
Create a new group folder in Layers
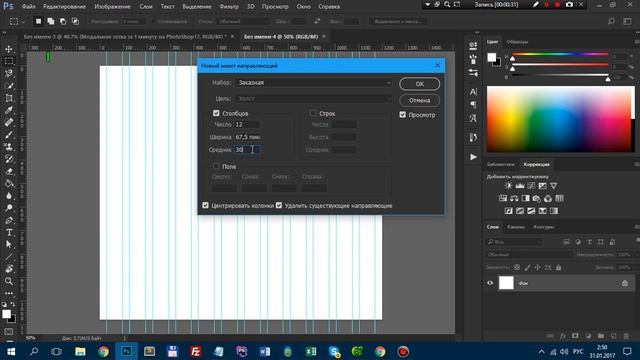[x=601, y=336]
